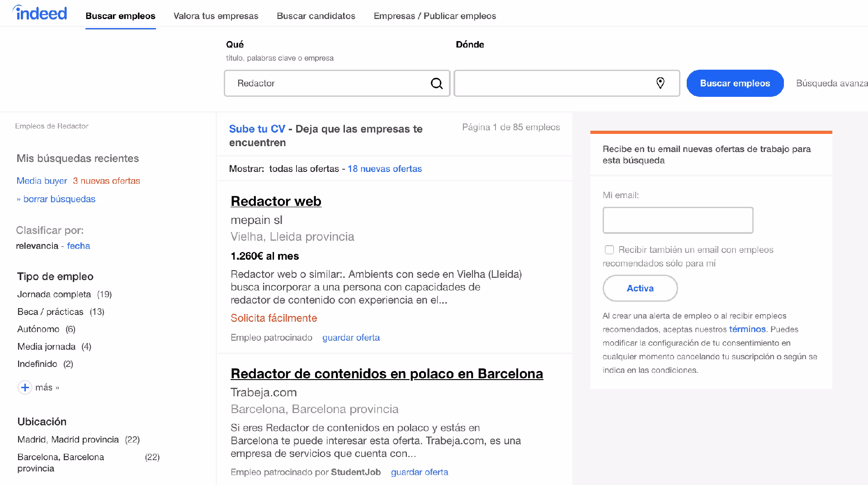The height and width of the screenshot is (485, 868).
Task: Click the location pin icon in the Dónde field
Action: coord(660,83)
